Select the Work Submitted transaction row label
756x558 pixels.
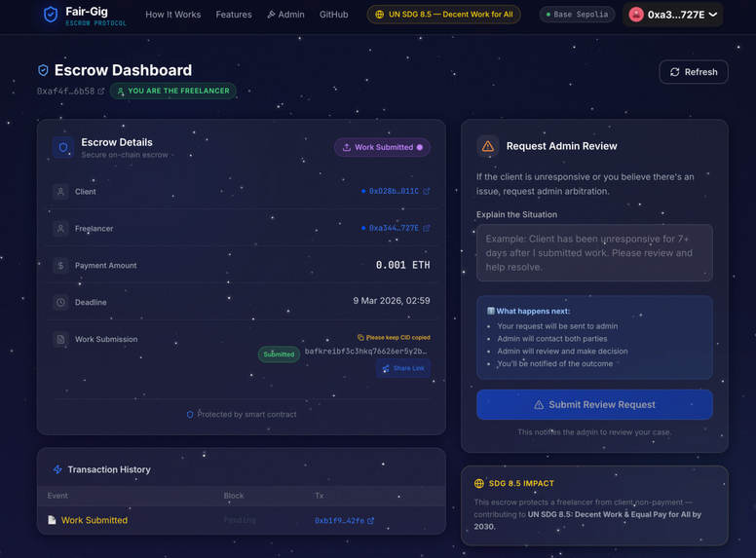click(x=94, y=520)
